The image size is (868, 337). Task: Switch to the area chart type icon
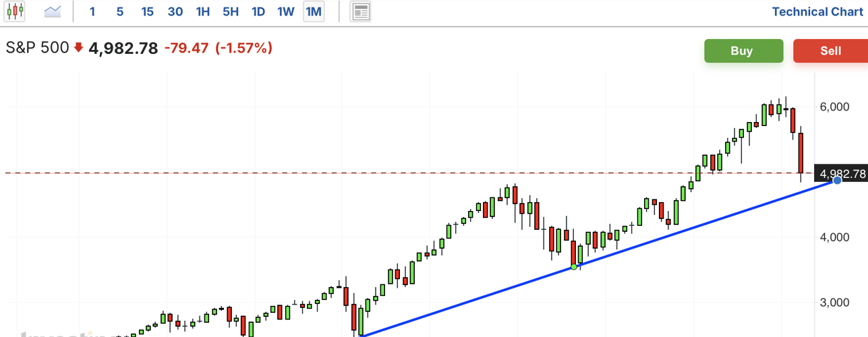pos(52,11)
